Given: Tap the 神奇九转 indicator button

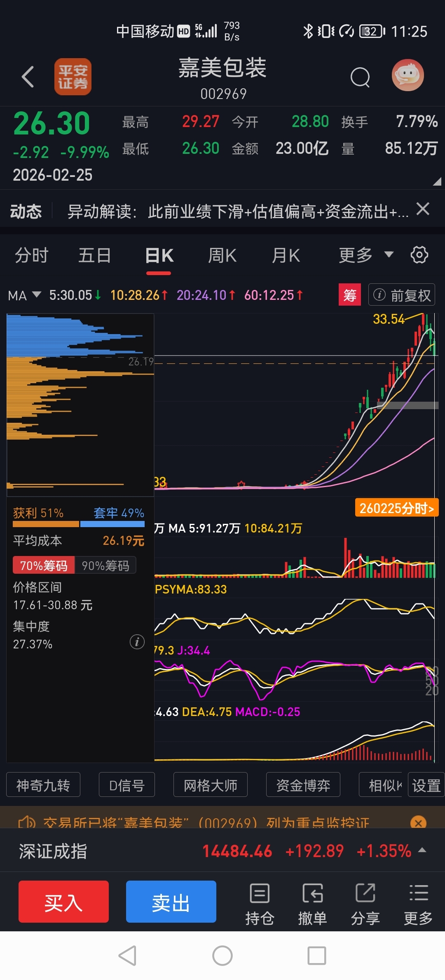Looking at the screenshot, I should 43,785.
